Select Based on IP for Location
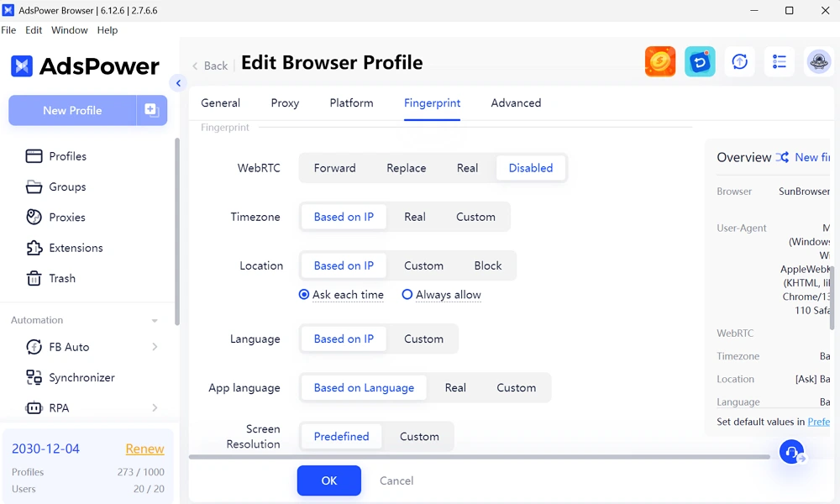Image resolution: width=840 pixels, height=504 pixels. 344,265
